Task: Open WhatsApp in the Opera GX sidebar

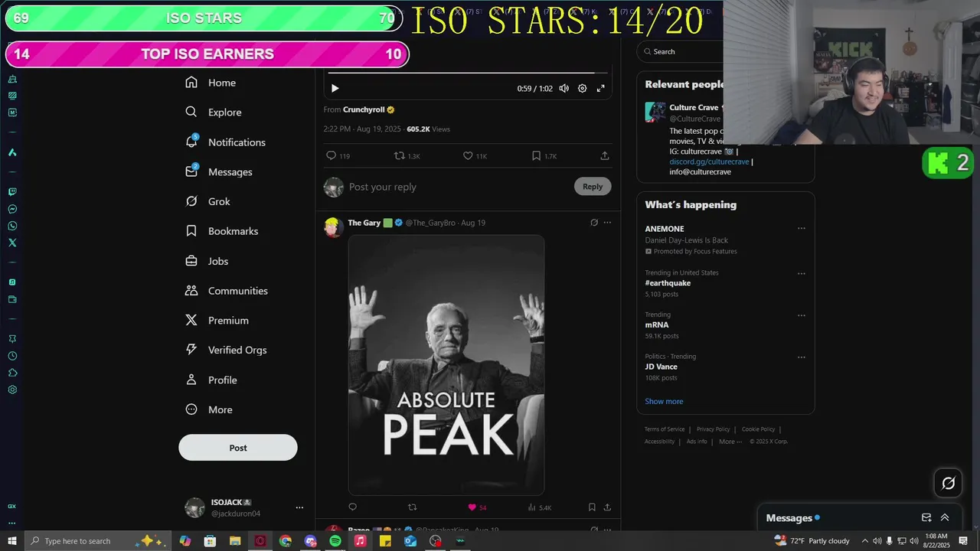Action: tap(12, 226)
